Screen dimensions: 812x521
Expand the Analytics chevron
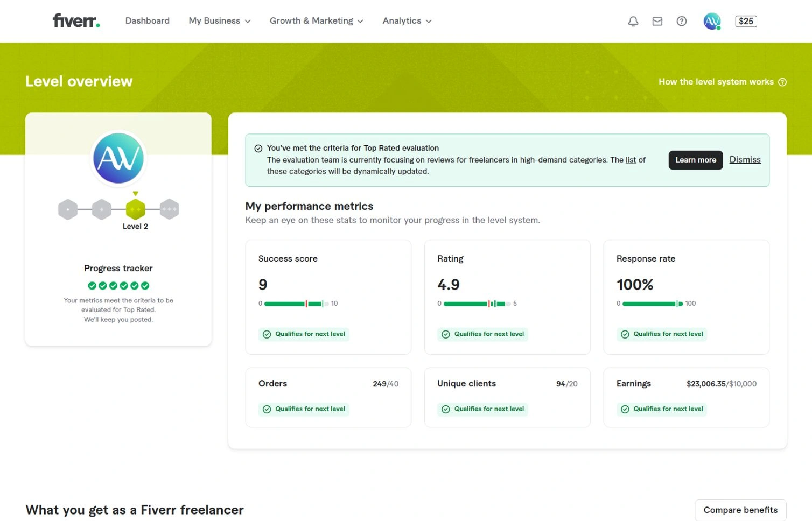coord(429,22)
